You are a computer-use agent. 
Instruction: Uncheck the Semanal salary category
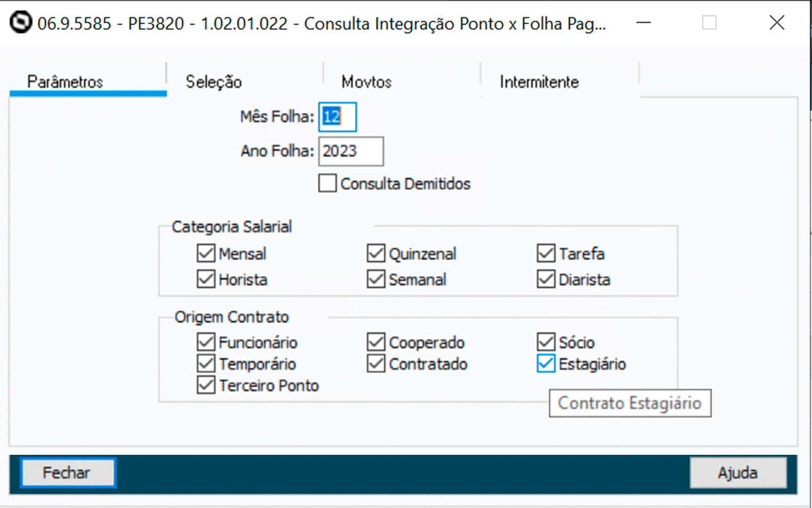376,279
